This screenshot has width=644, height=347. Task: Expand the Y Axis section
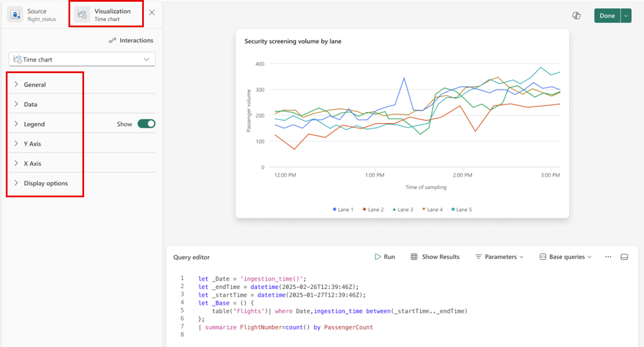click(x=82, y=144)
